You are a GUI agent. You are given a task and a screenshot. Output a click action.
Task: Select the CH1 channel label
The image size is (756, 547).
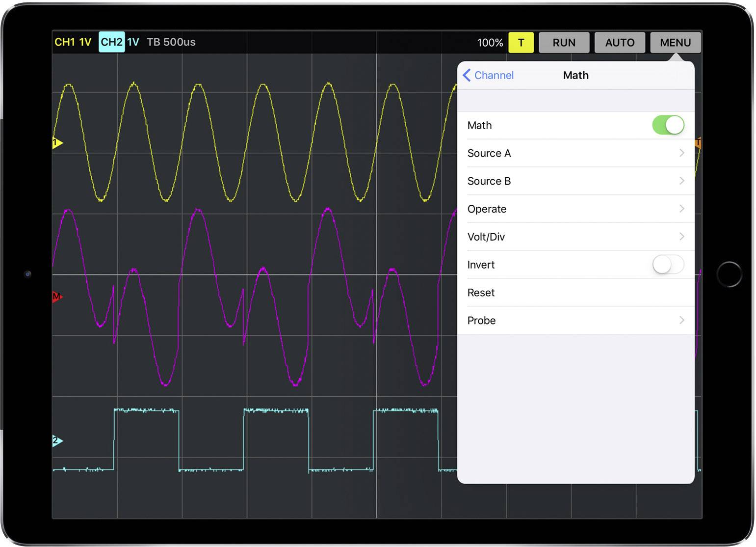click(72, 42)
